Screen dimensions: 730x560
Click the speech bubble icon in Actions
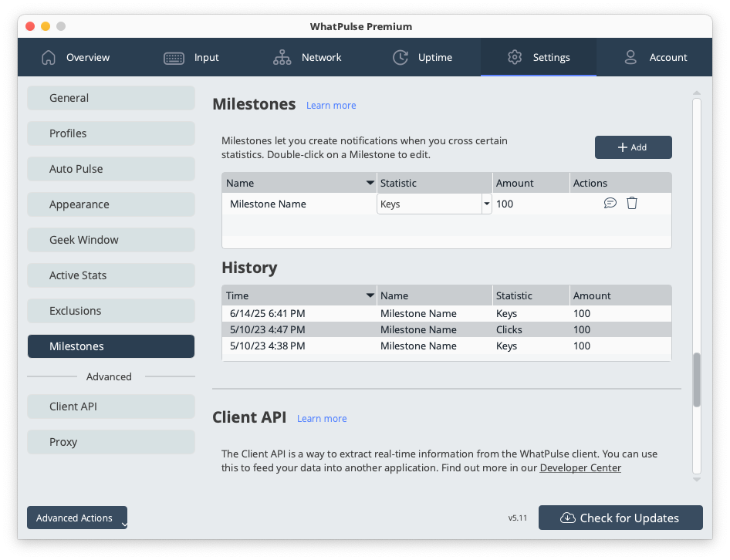(x=610, y=203)
